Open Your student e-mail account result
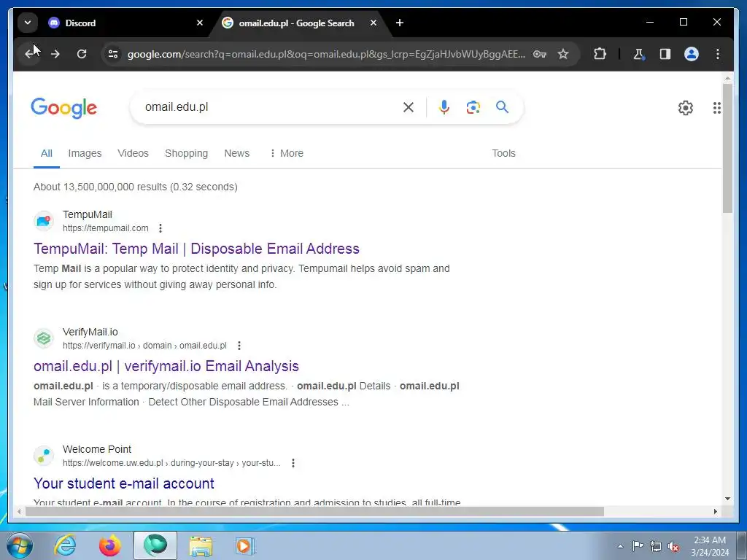The height and width of the screenshot is (560, 747). [124, 483]
